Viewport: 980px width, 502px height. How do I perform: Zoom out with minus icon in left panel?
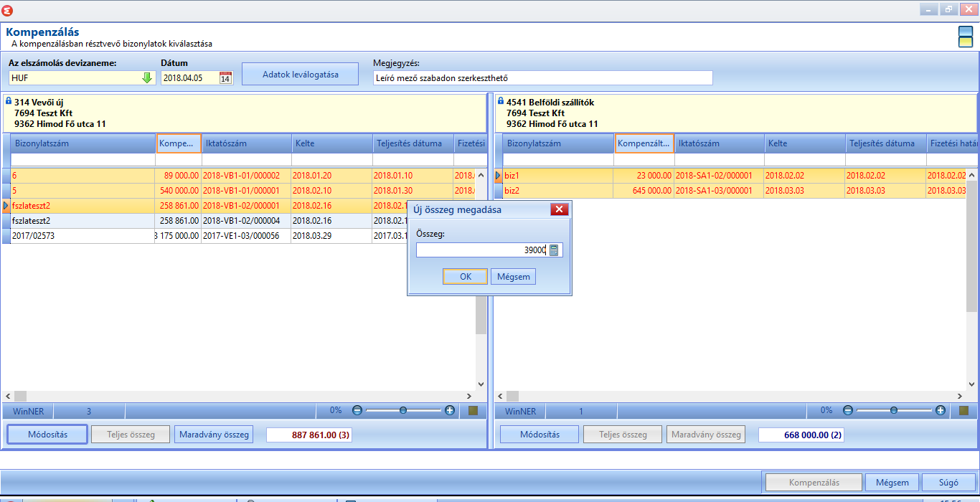tap(357, 411)
